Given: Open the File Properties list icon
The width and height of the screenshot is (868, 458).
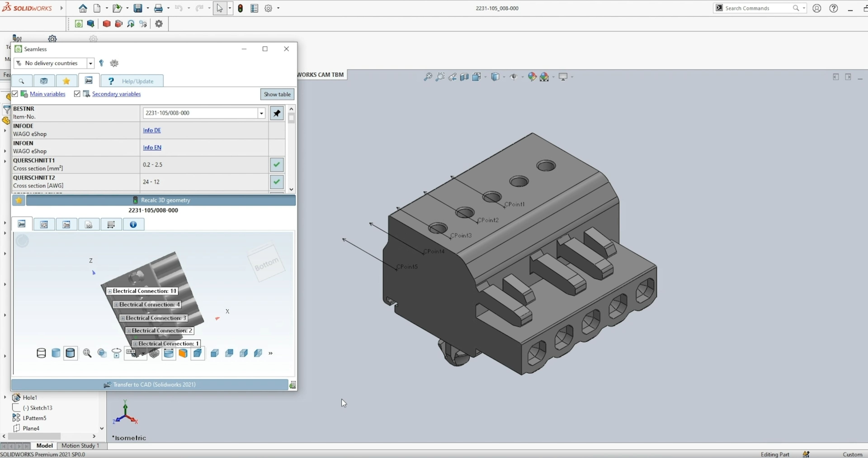Looking at the screenshot, I should tap(254, 8).
